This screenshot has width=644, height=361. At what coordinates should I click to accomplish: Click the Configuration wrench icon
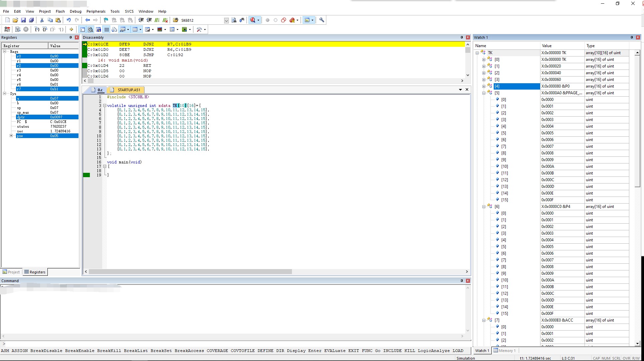point(322,20)
